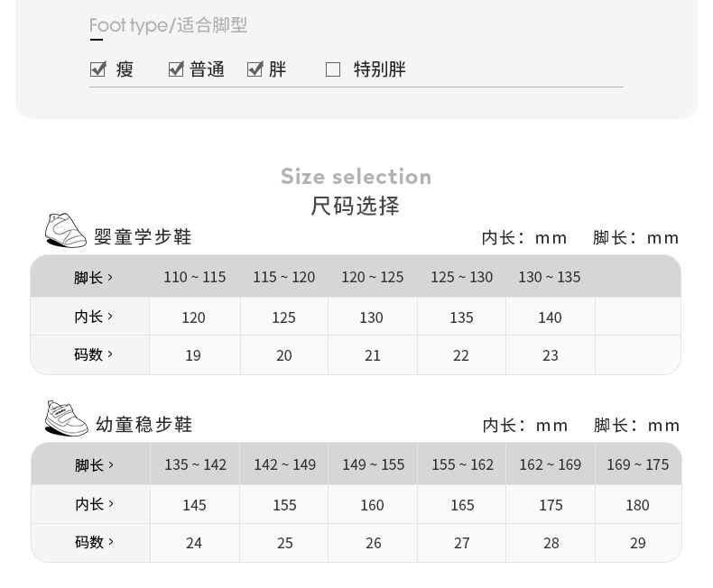Click the arrow beside first 码数 row

110,354
